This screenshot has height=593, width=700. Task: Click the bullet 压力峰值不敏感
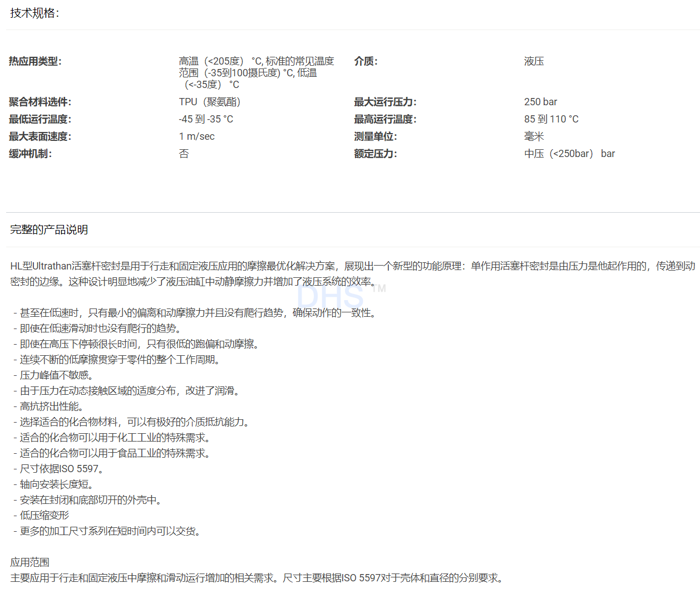[55, 375]
